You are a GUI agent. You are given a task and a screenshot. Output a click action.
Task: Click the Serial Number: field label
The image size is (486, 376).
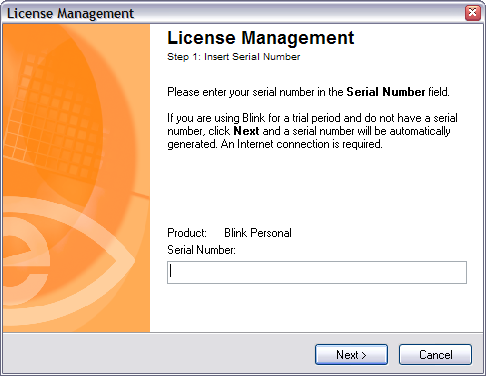click(x=201, y=250)
